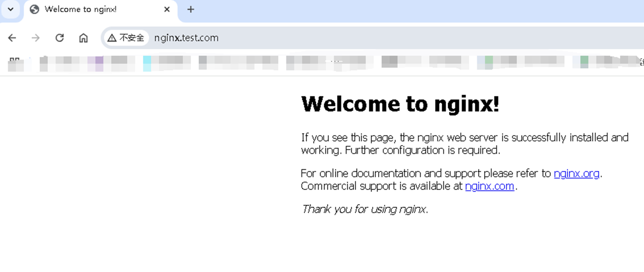Viewport: 644px width, 272px height.
Task: Go back to previous page
Action: [x=12, y=38]
